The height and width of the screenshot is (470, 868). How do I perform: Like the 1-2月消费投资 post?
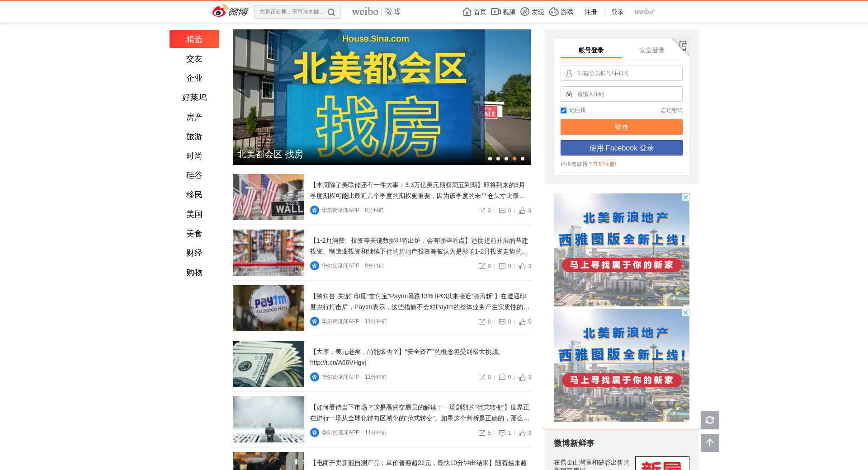click(x=525, y=266)
